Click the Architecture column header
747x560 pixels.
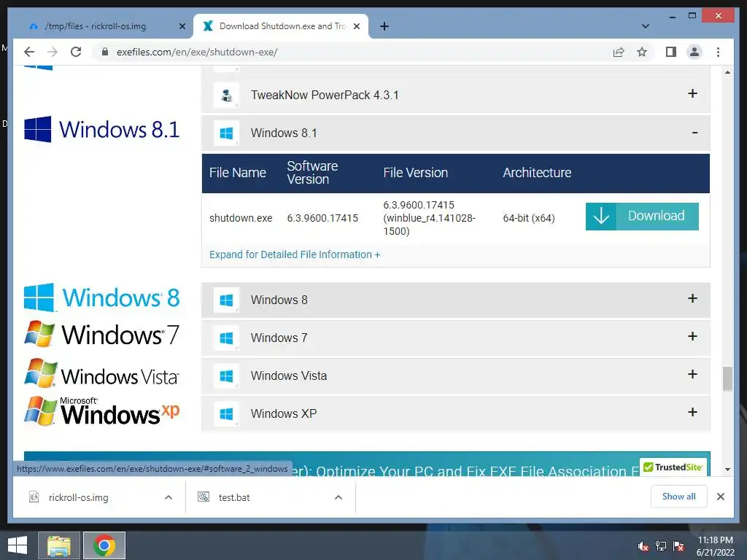tap(537, 172)
